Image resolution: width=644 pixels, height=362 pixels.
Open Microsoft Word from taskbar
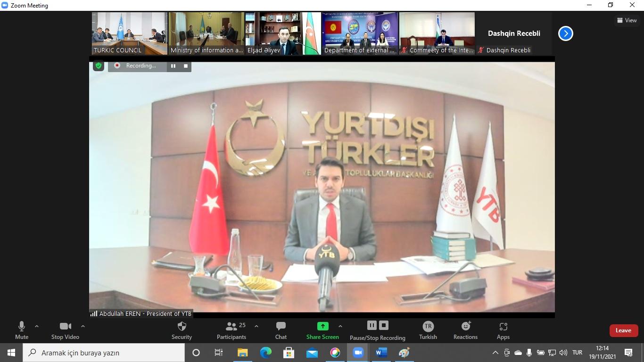pos(381,353)
